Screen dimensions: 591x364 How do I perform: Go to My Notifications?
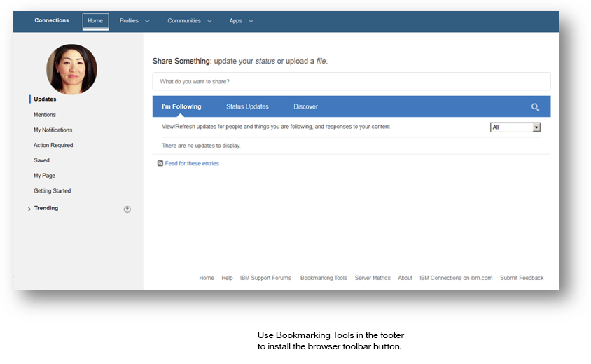pyautogui.click(x=53, y=130)
